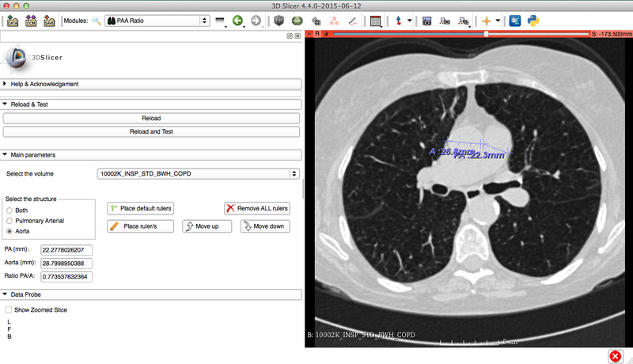Click the Reload and Test button
This screenshot has height=364, width=633.
point(151,131)
